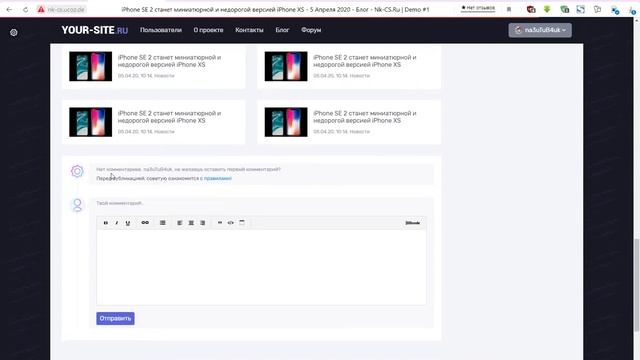Click the page's vertical scrollbar thumb
This screenshot has height=360, width=640.
[x=637, y=286]
